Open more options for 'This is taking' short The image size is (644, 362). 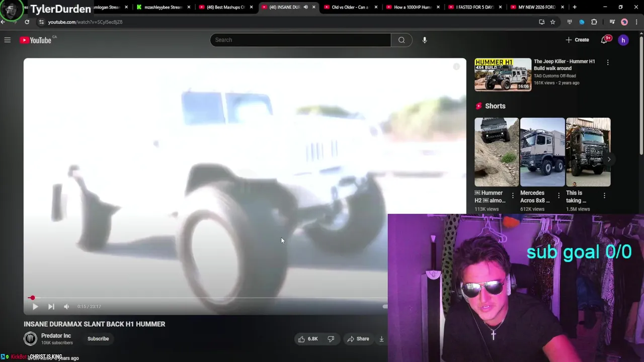point(604,196)
